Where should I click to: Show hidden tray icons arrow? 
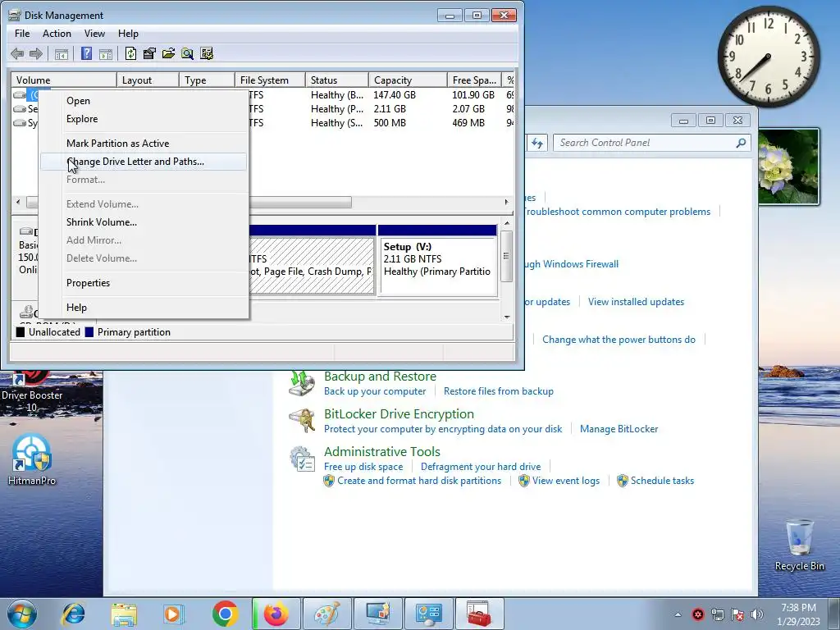click(678, 614)
